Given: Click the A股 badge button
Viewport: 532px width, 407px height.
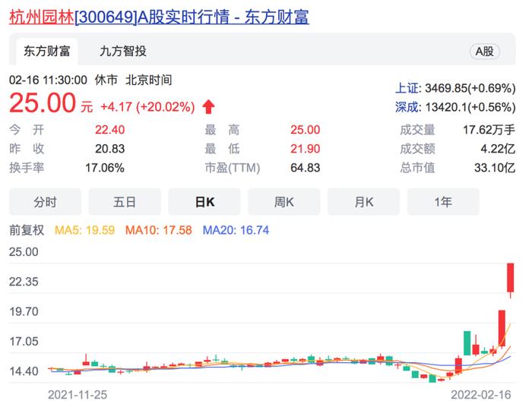Looking at the screenshot, I should point(485,52).
